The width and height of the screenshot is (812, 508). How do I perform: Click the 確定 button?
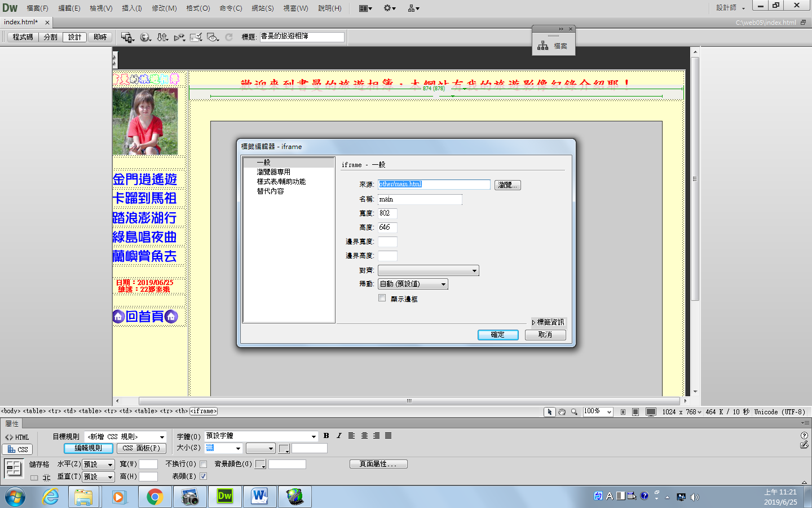498,335
